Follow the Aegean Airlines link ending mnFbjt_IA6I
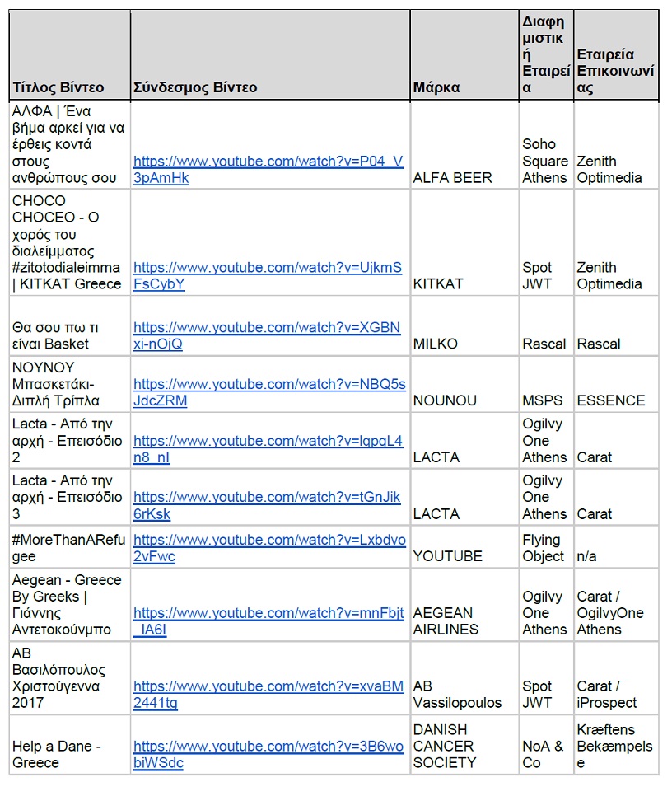Image resolution: width=672 pixels, height=796 pixels. pyautogui.click(x=268, y=621)
